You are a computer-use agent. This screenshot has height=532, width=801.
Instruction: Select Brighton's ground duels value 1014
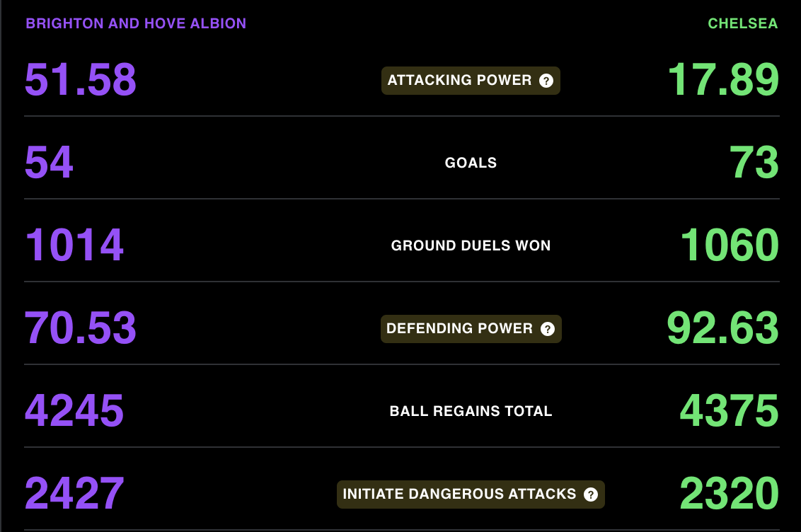coord(74,245)
